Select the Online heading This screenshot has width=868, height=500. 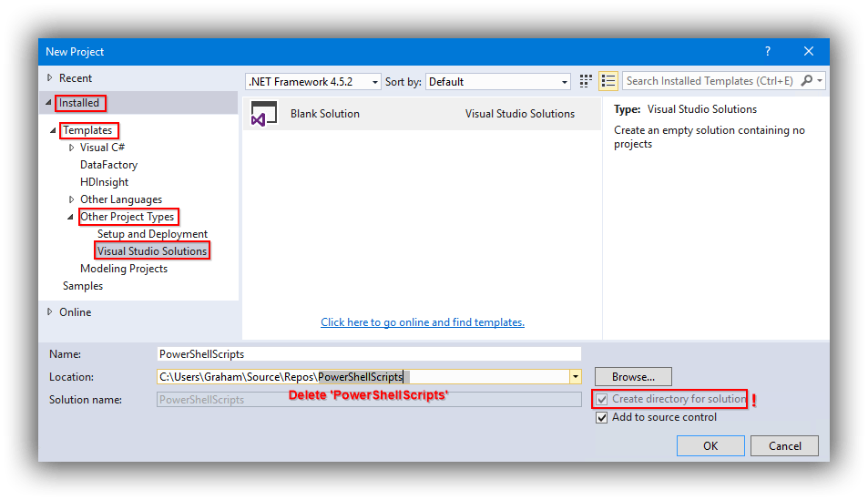tap(76, 312)
